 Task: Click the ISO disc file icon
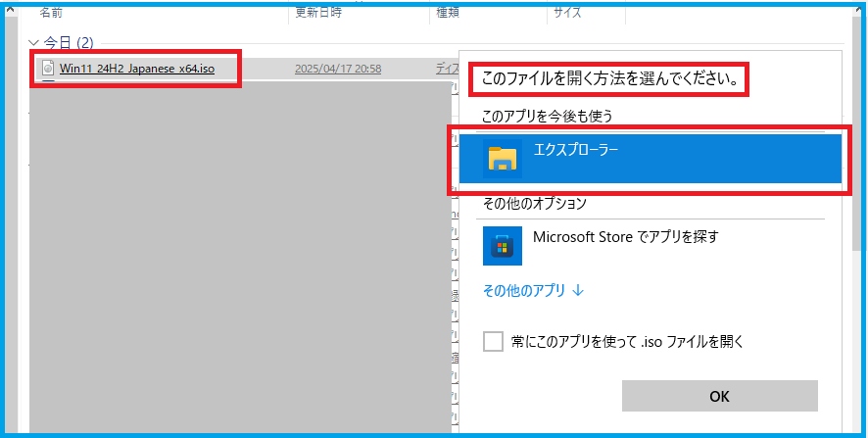pos(49,69)
